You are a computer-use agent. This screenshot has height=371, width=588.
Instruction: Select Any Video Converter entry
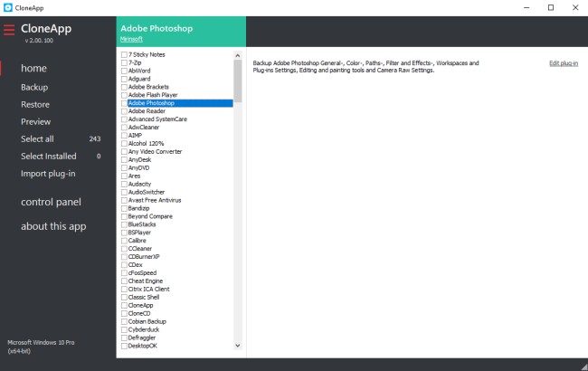point(155,152)
